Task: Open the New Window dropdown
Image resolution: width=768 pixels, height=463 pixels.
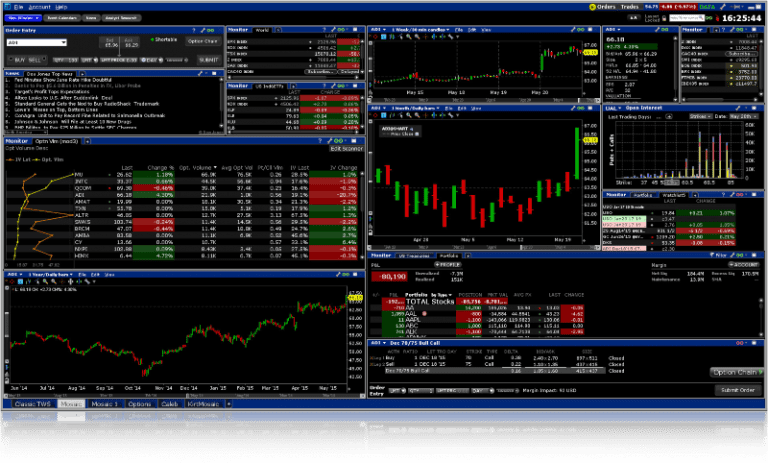Action: [23, 18]
